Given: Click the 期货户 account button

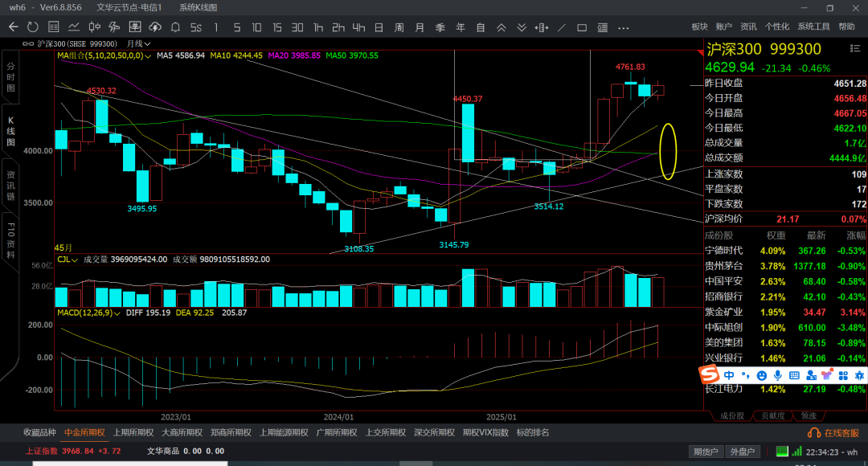Looking at the screenshot, I should coord(705,452).
